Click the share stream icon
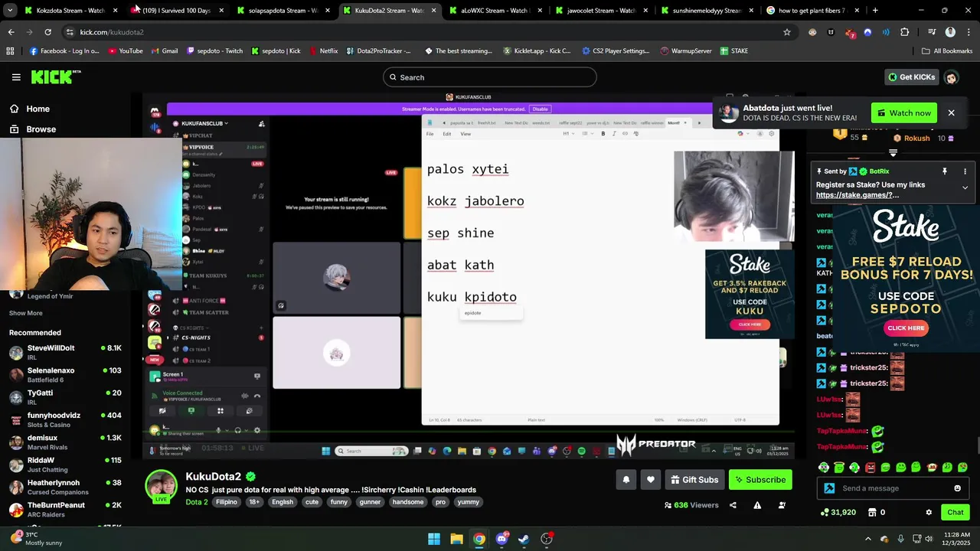This screenshot has width=980, height=551. pyautogui.click(x=733, y=505)
